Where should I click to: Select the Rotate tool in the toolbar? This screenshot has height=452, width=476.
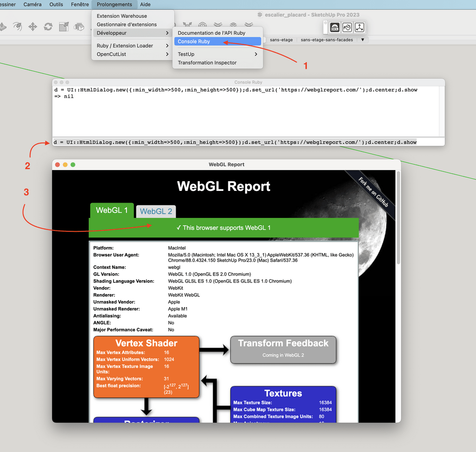tap(48, 26)
